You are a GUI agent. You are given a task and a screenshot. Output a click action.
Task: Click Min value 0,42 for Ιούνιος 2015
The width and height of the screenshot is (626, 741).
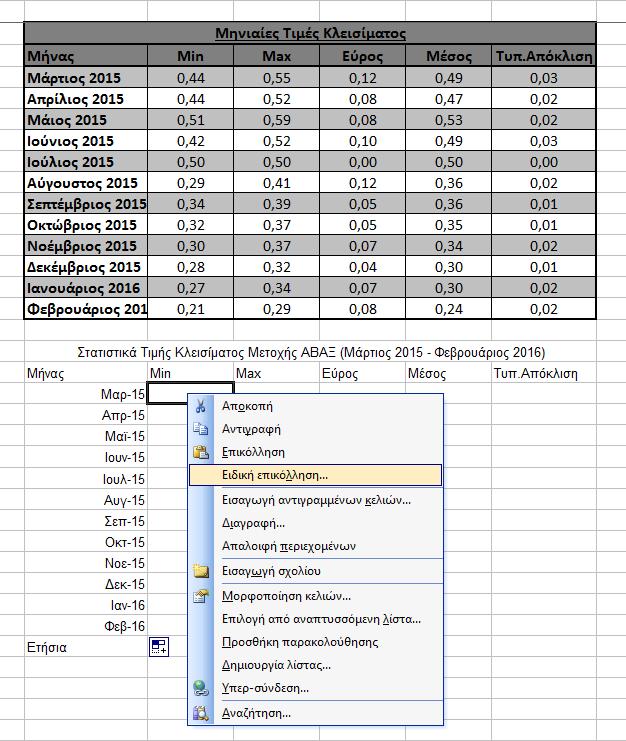click(x=190, y=141)
